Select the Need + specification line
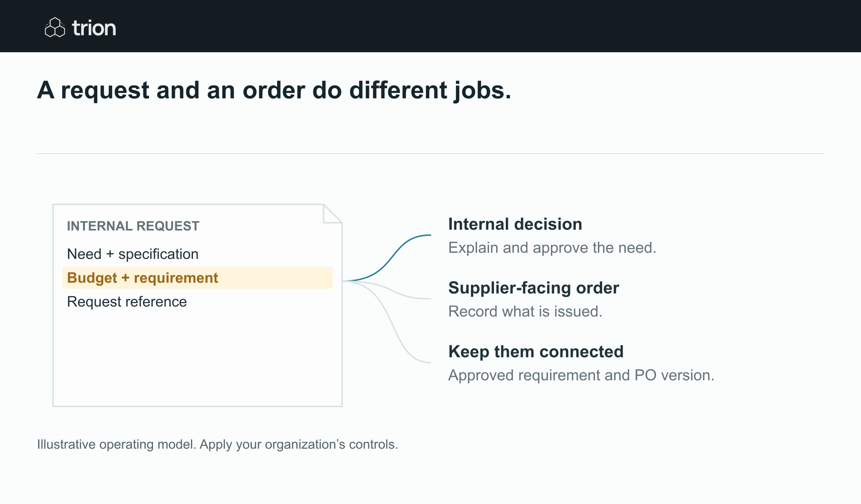This screenshot has width=861, height=504. click(133, 254)
